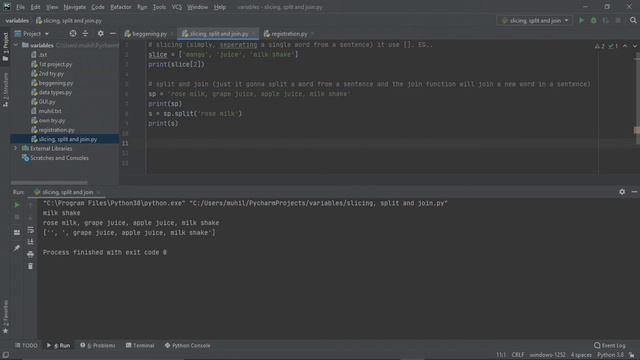Change the windows-1252 file encoding

[x=548, y=355]
